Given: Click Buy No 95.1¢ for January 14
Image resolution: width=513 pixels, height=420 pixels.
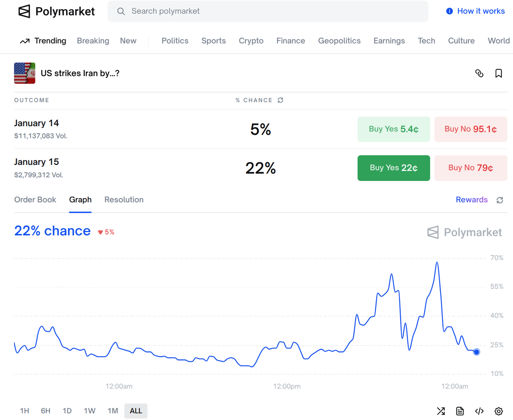Looking at the screenshot, I should click(471, 129).
